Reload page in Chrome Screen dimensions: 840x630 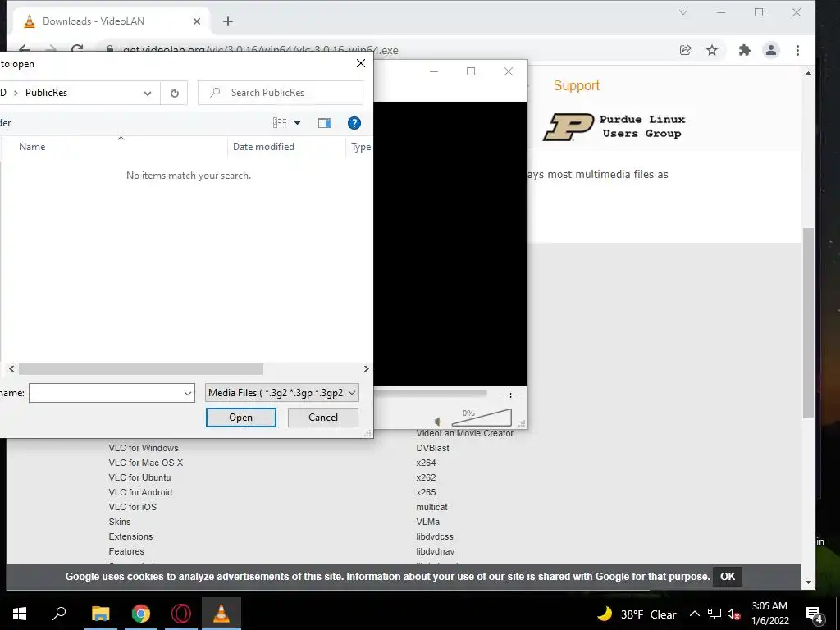pos(77,48)
